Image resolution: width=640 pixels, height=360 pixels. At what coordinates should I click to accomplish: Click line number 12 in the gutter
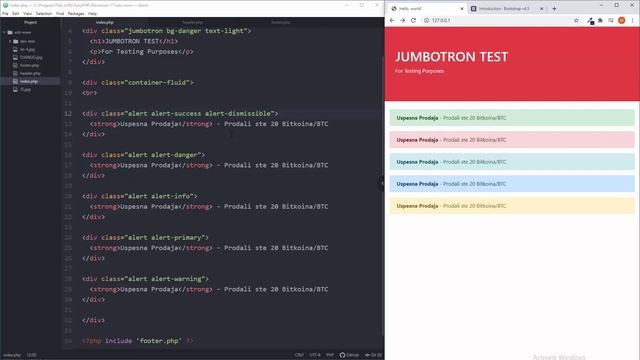(68, 113)
